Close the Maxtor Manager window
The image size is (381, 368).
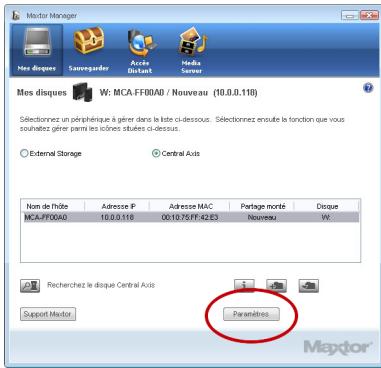[x=369, y=15]
